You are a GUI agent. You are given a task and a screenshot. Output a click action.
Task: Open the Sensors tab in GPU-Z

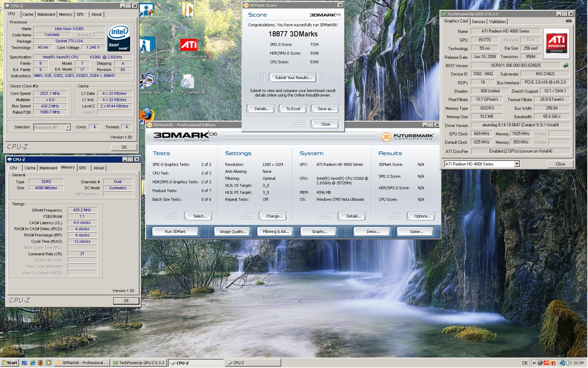[479, 22]
